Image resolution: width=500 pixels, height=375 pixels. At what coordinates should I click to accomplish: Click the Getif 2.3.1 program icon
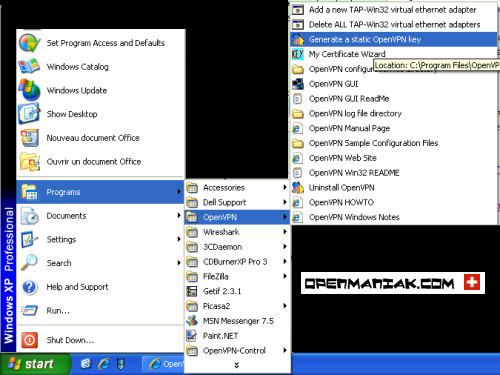point(192,291)
